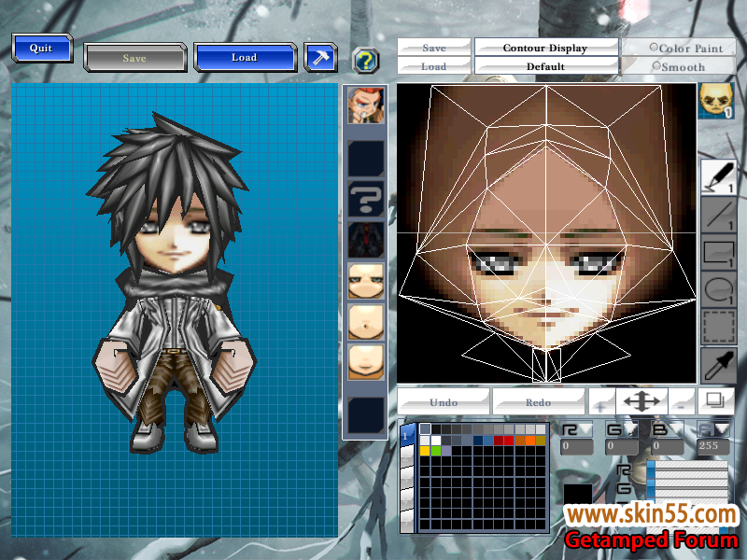Viewport: 747px width, 560px height.
Task: Click the hammer tool icon button
Action: click(x=320, y=58)
